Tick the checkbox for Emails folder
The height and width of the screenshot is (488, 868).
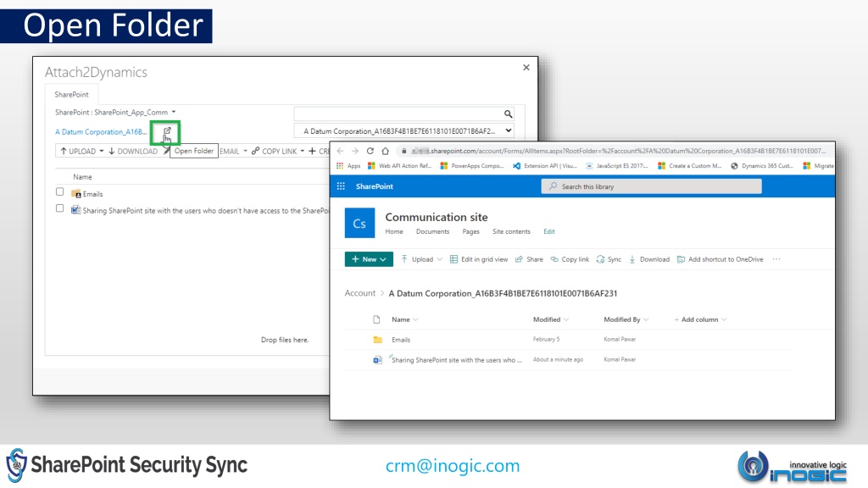[x=60, y=191]
